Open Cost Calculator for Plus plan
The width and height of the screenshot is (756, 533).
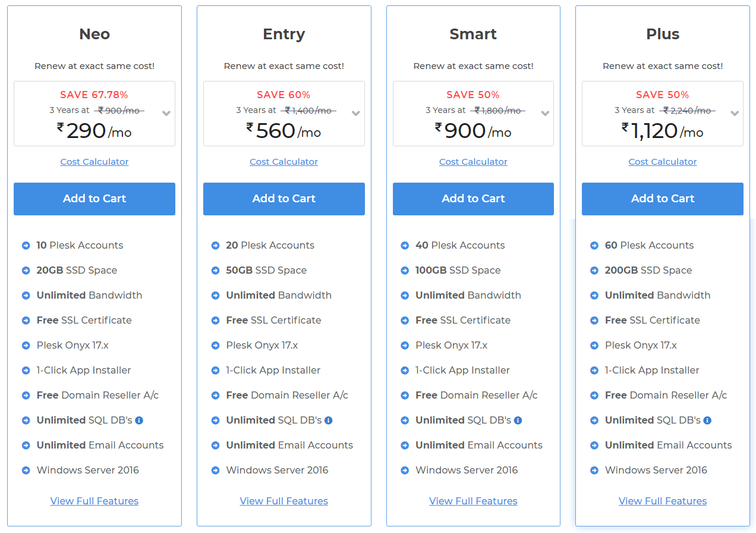pyautogui.click(x=663, y=162)
